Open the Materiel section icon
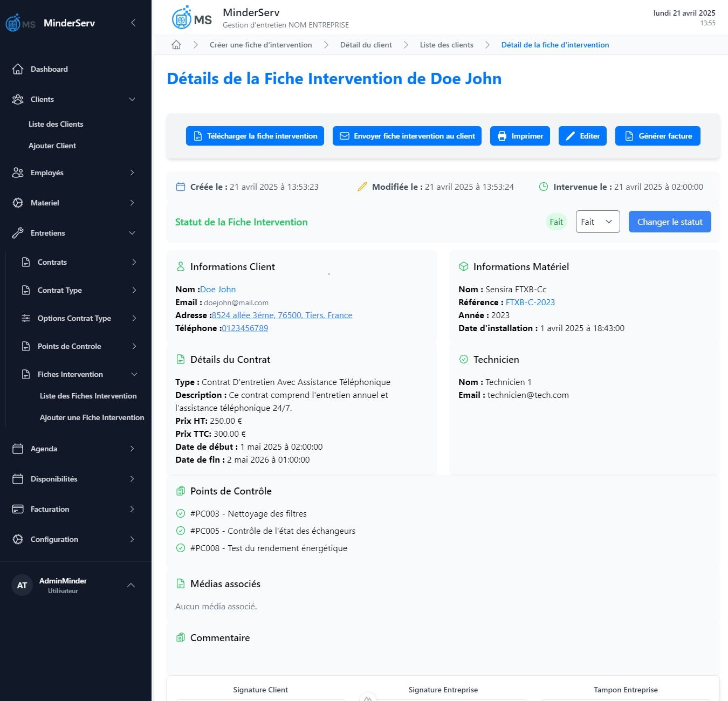728x701 pixels. coord(18,203)
